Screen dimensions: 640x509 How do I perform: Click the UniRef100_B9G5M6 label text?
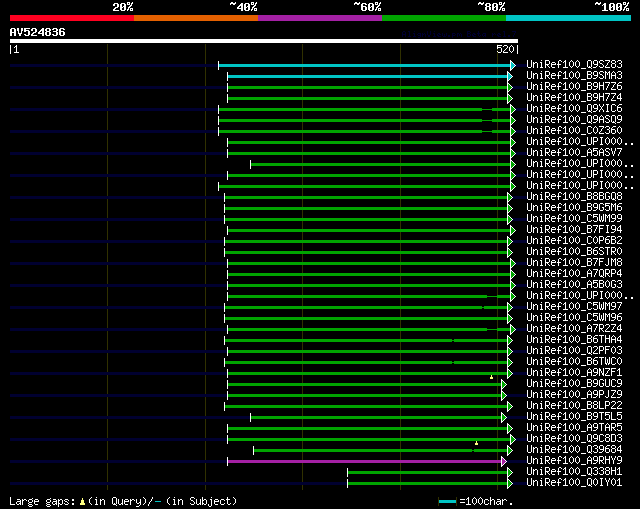(574, 207)
